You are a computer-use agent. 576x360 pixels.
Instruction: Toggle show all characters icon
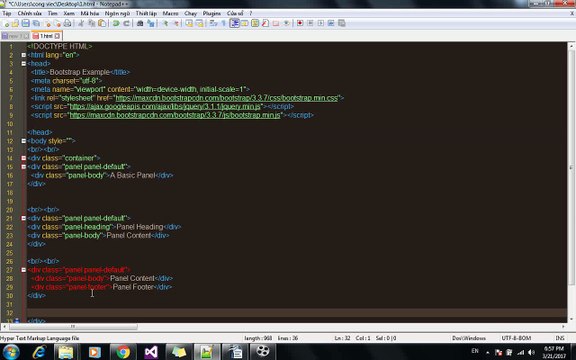tap(224, 24)
